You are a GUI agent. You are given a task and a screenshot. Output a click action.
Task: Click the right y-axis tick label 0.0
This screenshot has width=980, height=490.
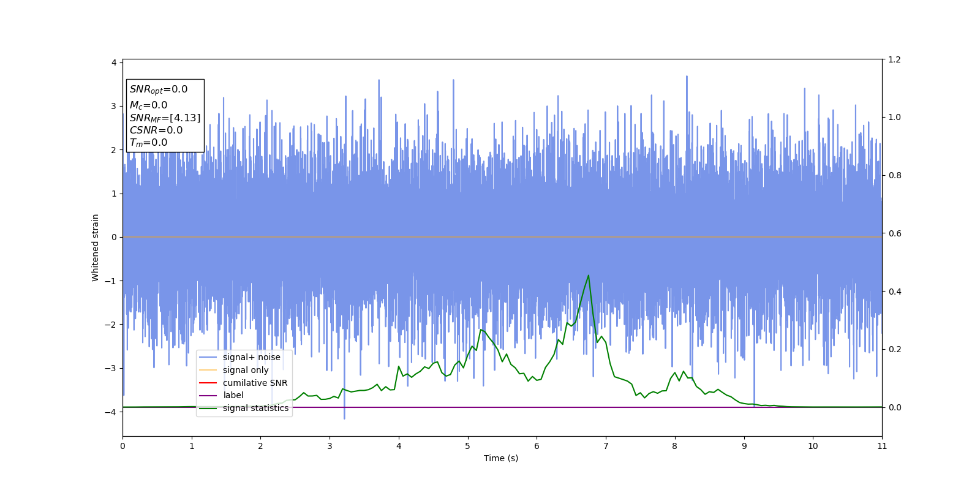point(894,407)
